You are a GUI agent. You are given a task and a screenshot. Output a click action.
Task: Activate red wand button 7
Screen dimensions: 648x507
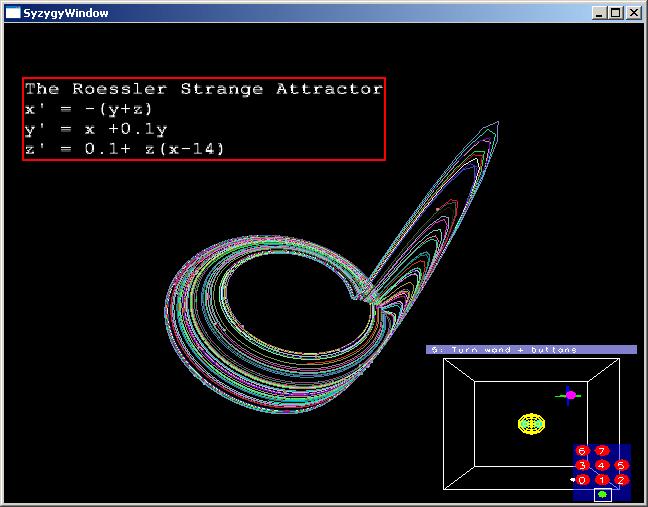point(601,451)
